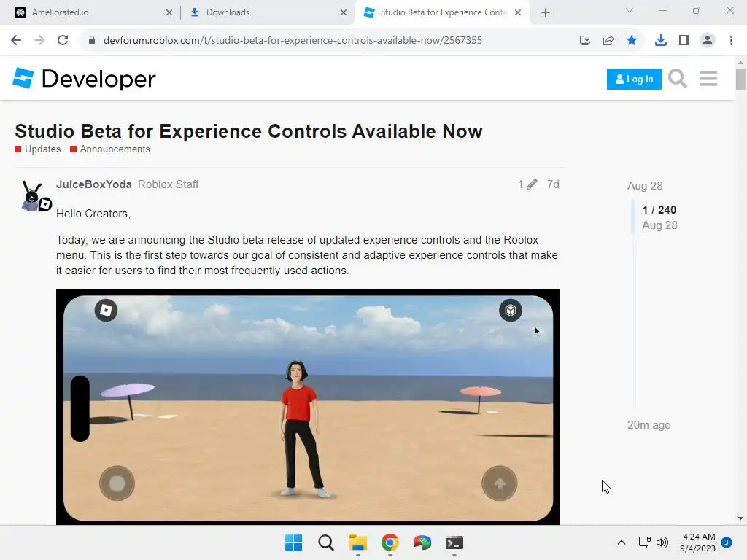747x560 pixels.
Task: Close the Downloads tab
Action: [x=344, y=12]
